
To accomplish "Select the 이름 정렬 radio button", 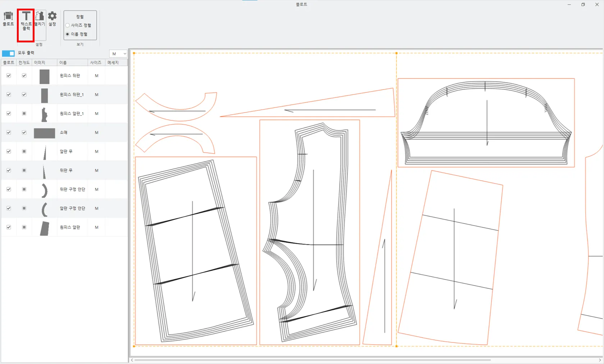I will (67, 34).
